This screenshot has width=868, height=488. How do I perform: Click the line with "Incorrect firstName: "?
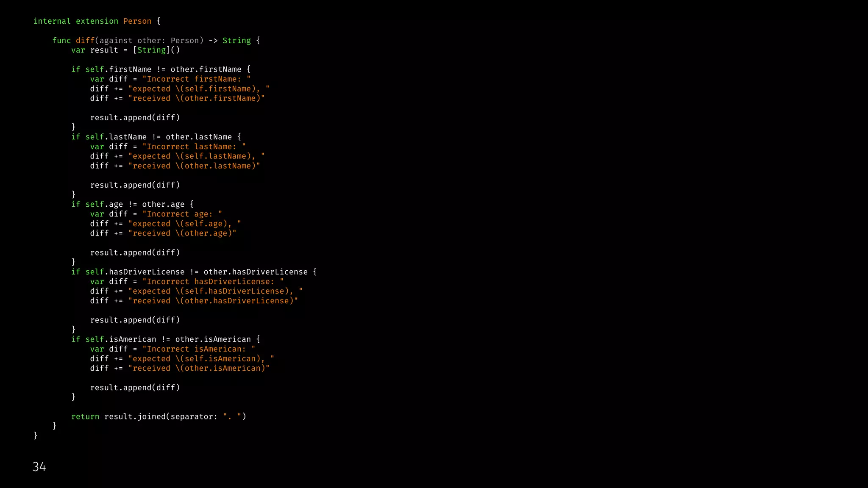pyautogui.click(x=170, y=79)
